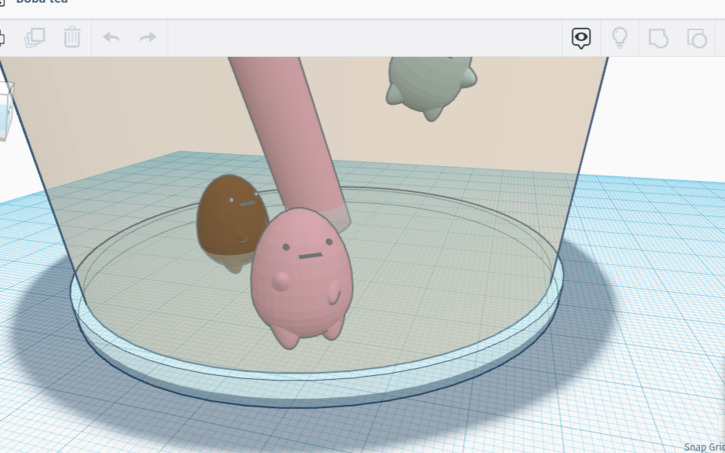Click the Ungroup shapes icon
This screenshot has width=725, height=453.
(697, 38)
